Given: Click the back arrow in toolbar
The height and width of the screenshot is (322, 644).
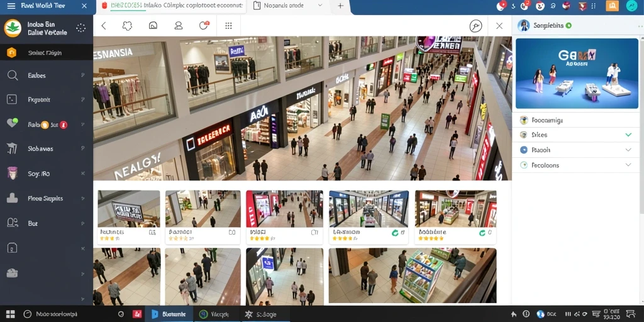Looking at the screenshot, I should click(x=104, y=26).
